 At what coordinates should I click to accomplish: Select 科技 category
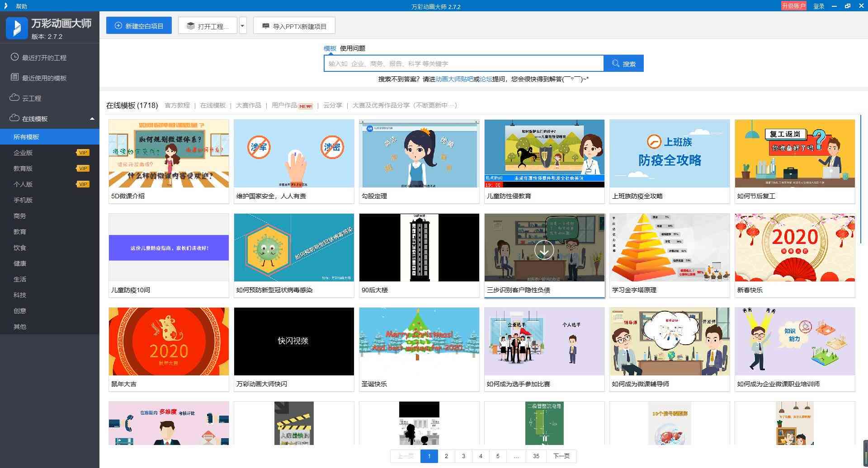pyautogui.click(x=50, y=295)
